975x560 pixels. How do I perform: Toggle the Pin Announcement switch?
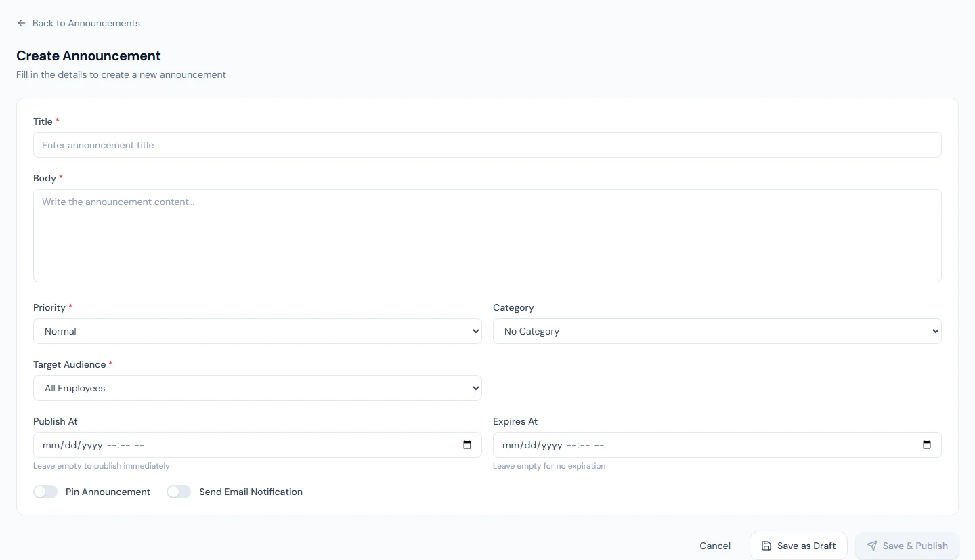click(45, 492)
